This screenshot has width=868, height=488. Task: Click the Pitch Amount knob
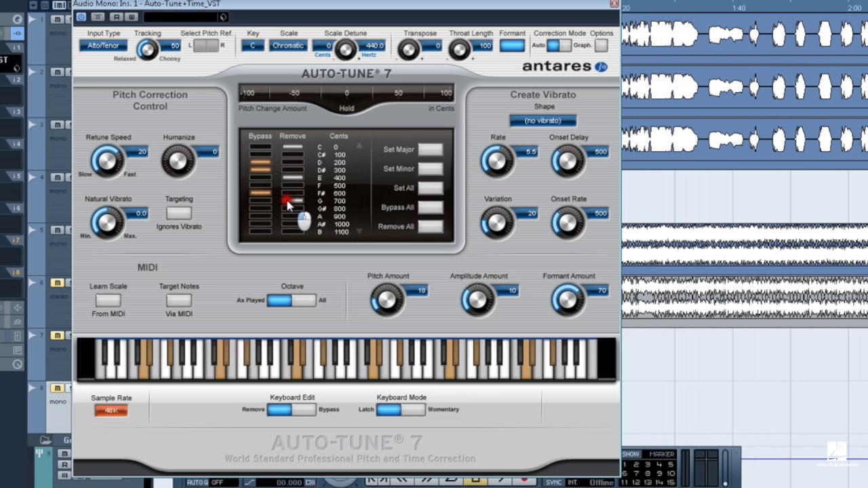pyautogui.click(x=387, y=300)
